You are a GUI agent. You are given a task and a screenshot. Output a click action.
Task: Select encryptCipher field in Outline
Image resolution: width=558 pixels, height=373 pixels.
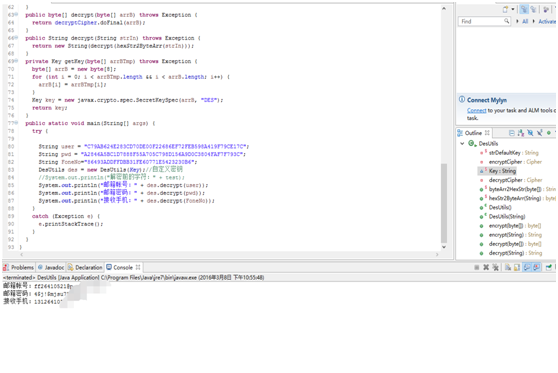(511, 162)
